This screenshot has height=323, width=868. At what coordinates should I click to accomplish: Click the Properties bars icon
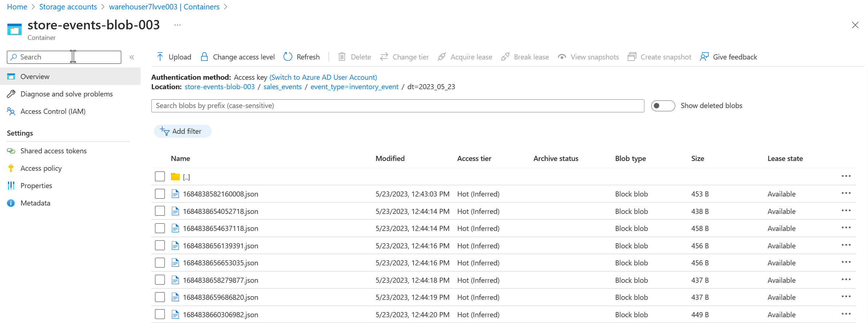[11, 186]
